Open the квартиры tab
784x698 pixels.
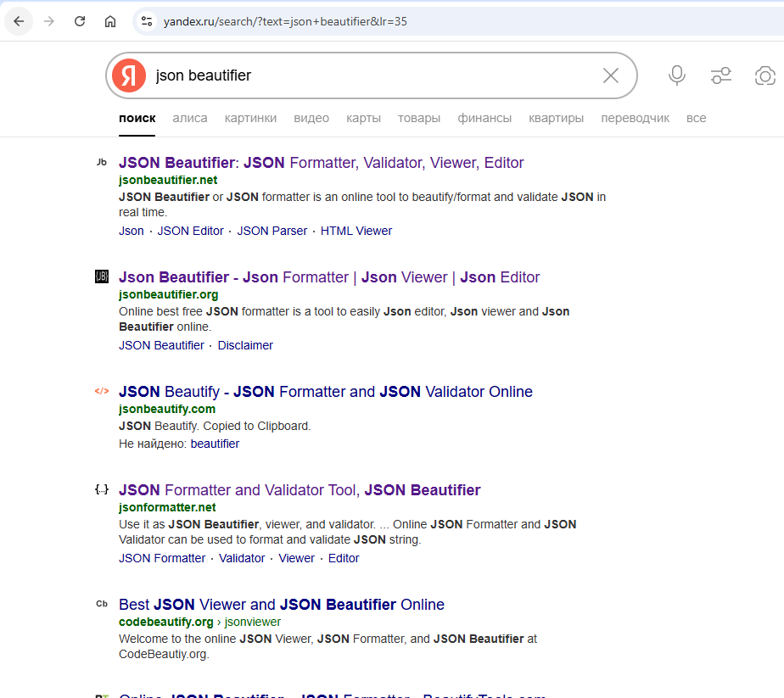click(x=556, y=119)
